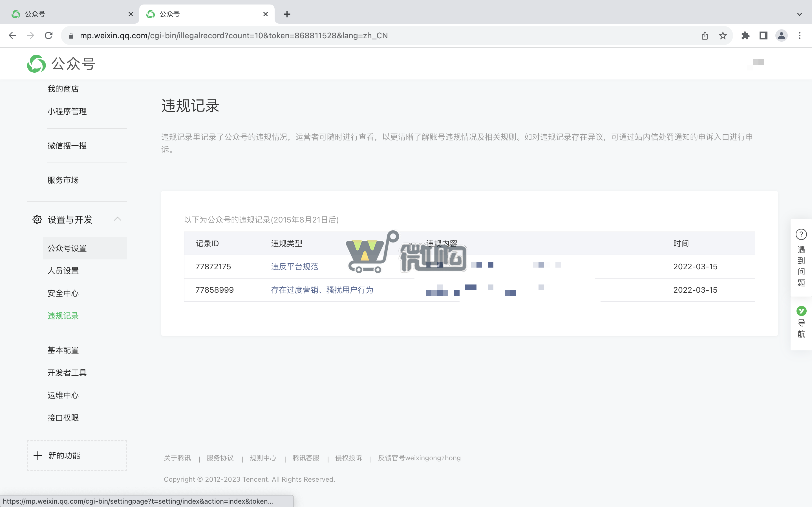Open the Chrome three-dot menu

[x=800, y=35]
